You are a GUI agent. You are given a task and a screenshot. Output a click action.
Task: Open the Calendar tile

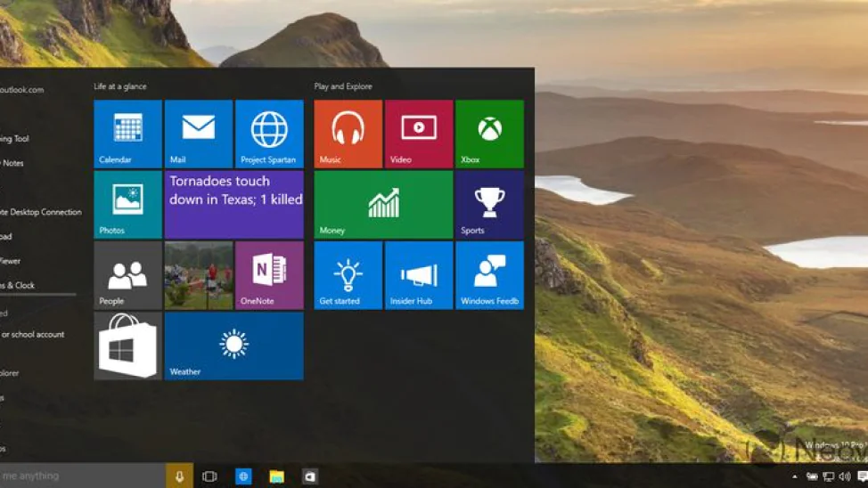pos(127,134)
